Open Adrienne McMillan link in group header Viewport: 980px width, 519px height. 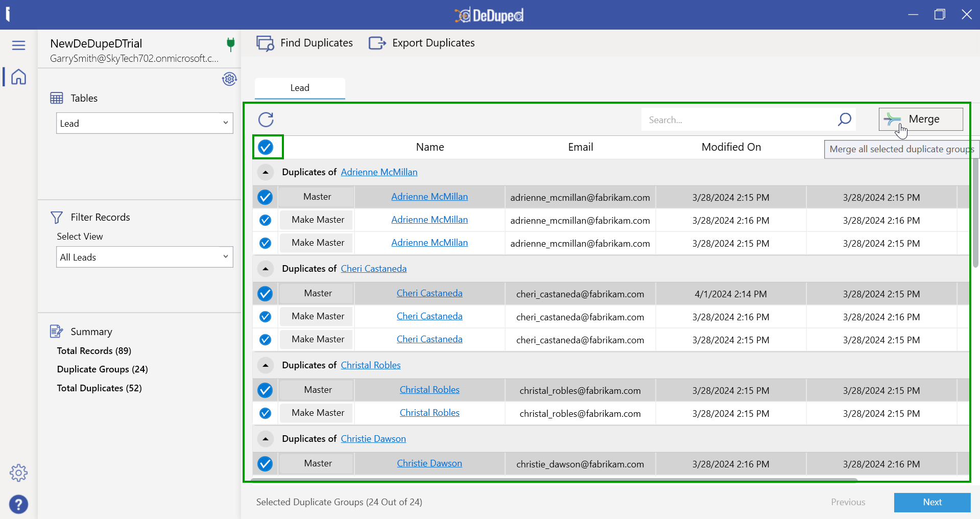379,172
